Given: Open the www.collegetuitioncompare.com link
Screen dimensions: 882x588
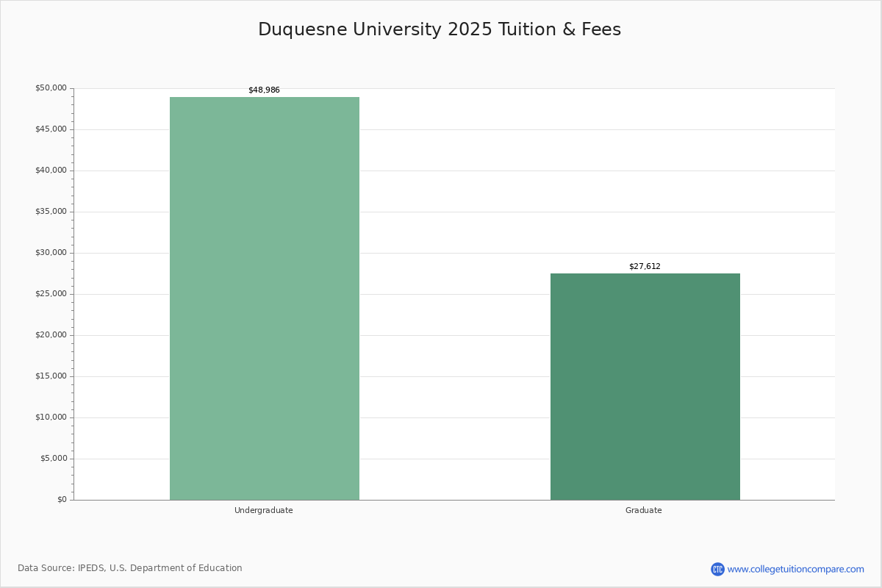Looking at the screenshot, I should click(795, 569).
